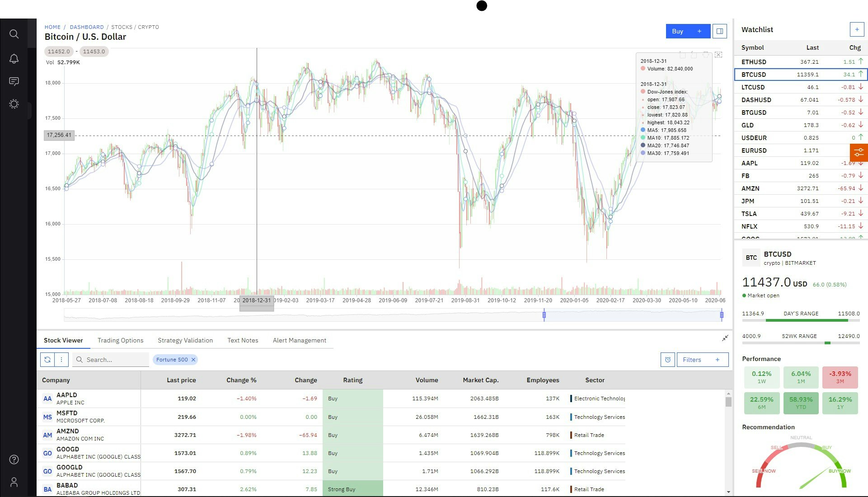
Task: Expand the Buy button plus dropdown
Action: pos(699,31)
